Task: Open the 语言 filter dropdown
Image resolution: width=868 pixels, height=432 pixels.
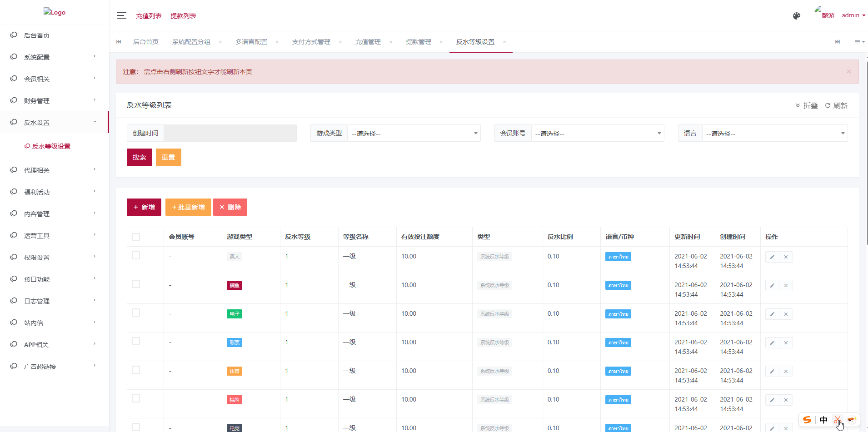Action: (x=775, y=133)
